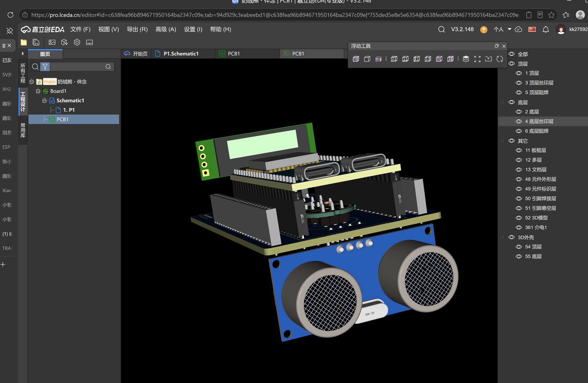
Task: Open the 视图 (V) menu
Action: coord(108,29)
